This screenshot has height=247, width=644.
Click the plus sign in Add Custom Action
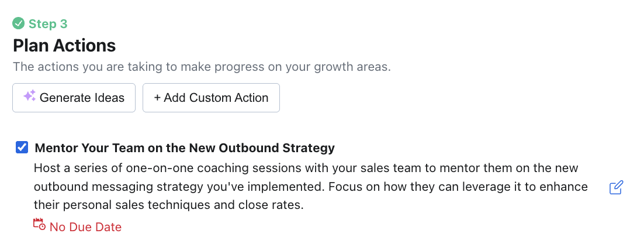pos(157,98)
